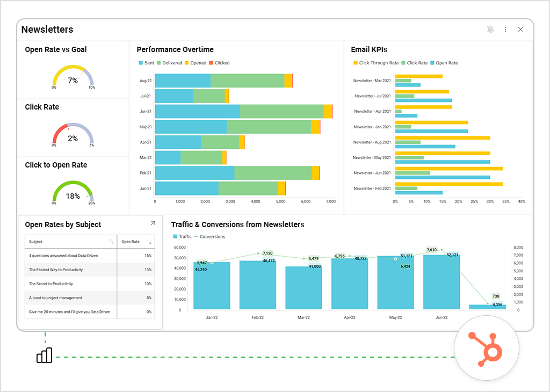Click the Jun-22 traffic bar
This screenshot has width=550, height=392.
pyautogui.click(x=442, y=282)
